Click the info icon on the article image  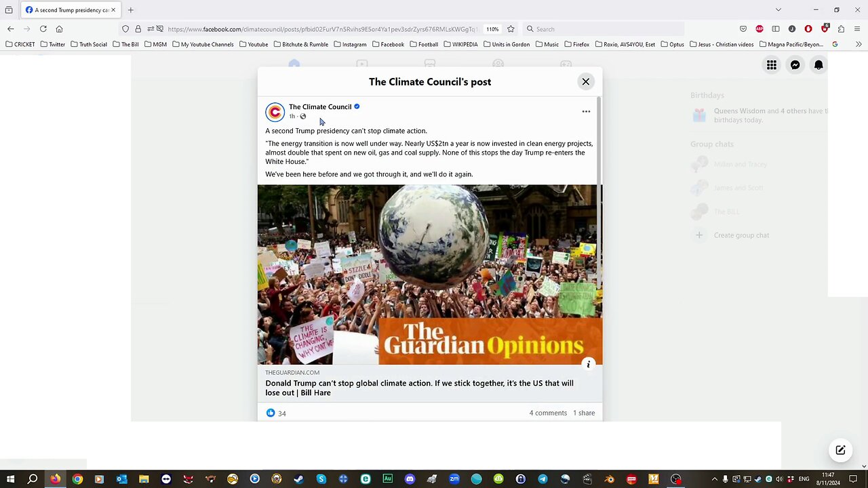[589, 365]
